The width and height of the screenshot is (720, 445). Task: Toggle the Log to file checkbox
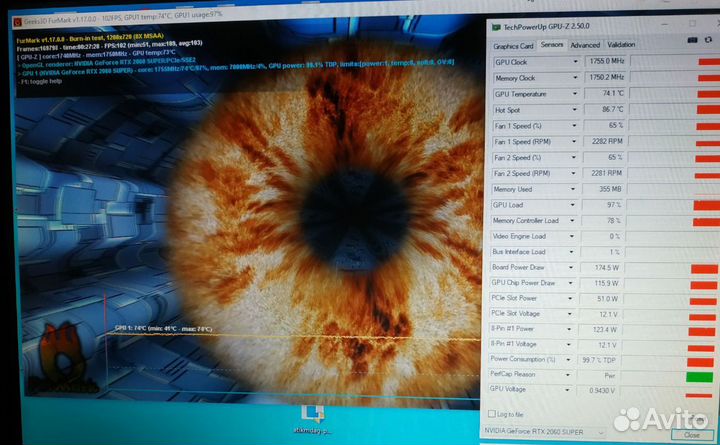(492, 414)
